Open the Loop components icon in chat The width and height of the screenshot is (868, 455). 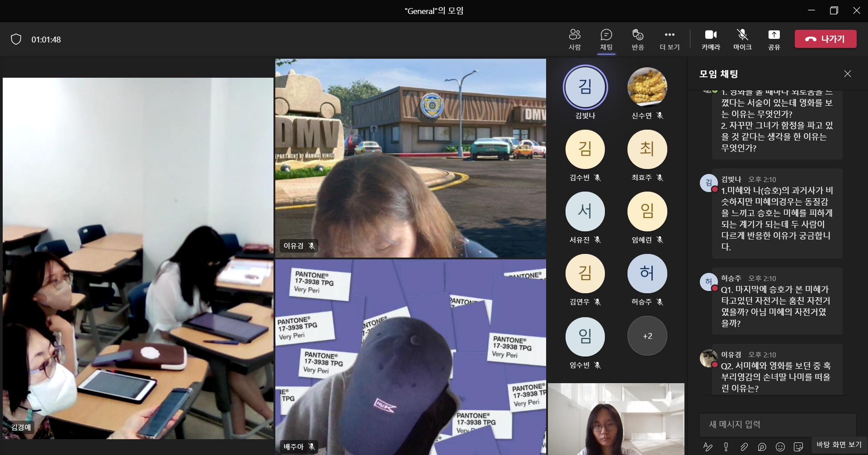click(762, 447)
